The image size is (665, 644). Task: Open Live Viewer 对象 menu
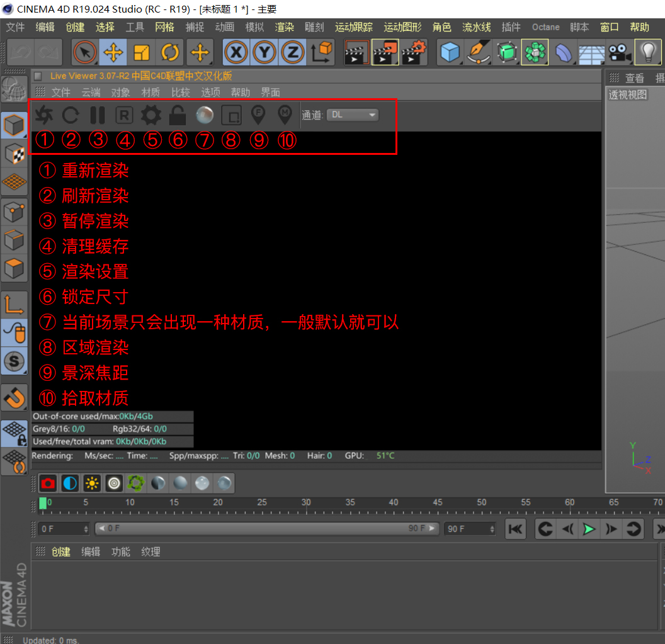(120, 93)
